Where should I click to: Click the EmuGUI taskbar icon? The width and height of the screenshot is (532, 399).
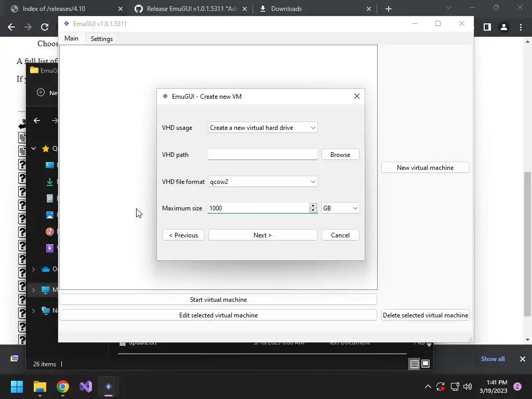109,387
